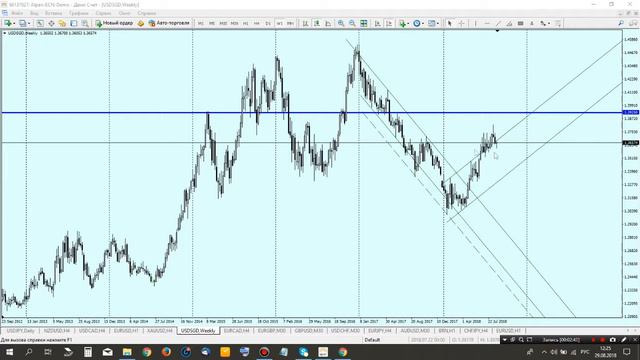Open the Periods clock icon
Screen dimensions: 640x360
click(x=417, y=23)
